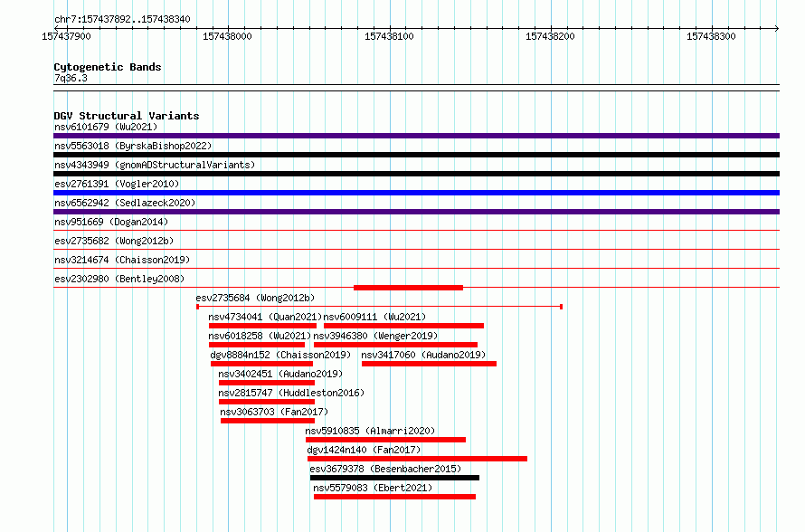Select the nsv4343949 (gnomADStructuralVariants) label

[155, 165]
